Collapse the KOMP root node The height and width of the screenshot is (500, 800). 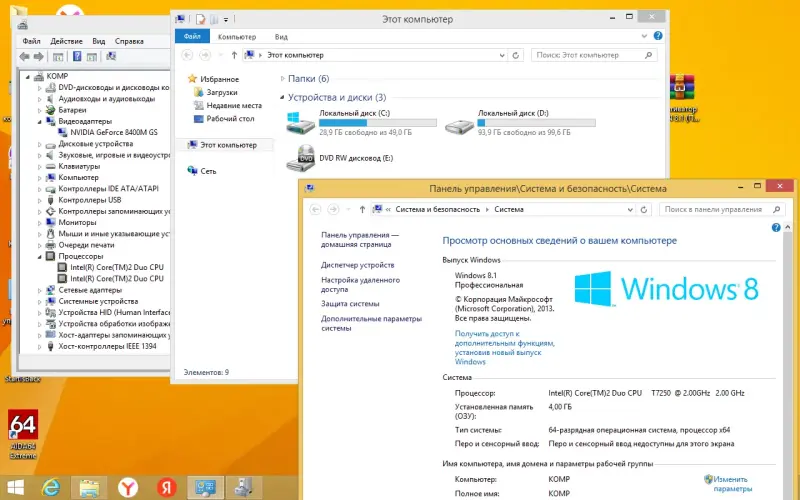click(x=28, y=77)
